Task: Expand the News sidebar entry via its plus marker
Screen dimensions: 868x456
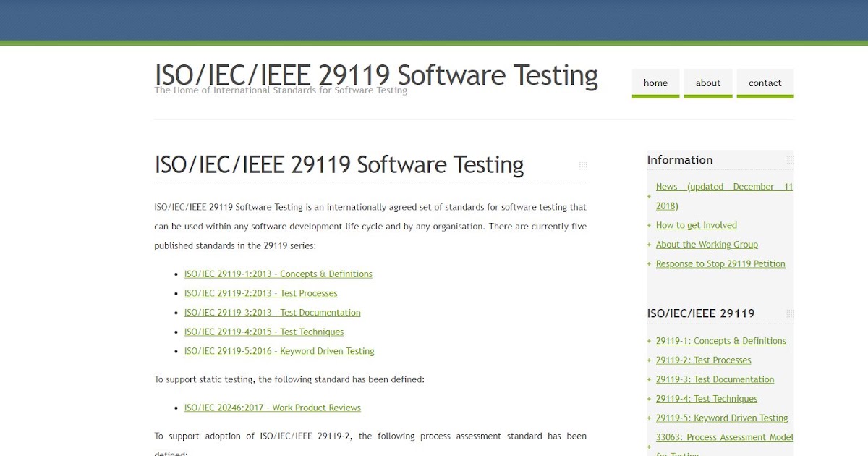Action: 648,195
